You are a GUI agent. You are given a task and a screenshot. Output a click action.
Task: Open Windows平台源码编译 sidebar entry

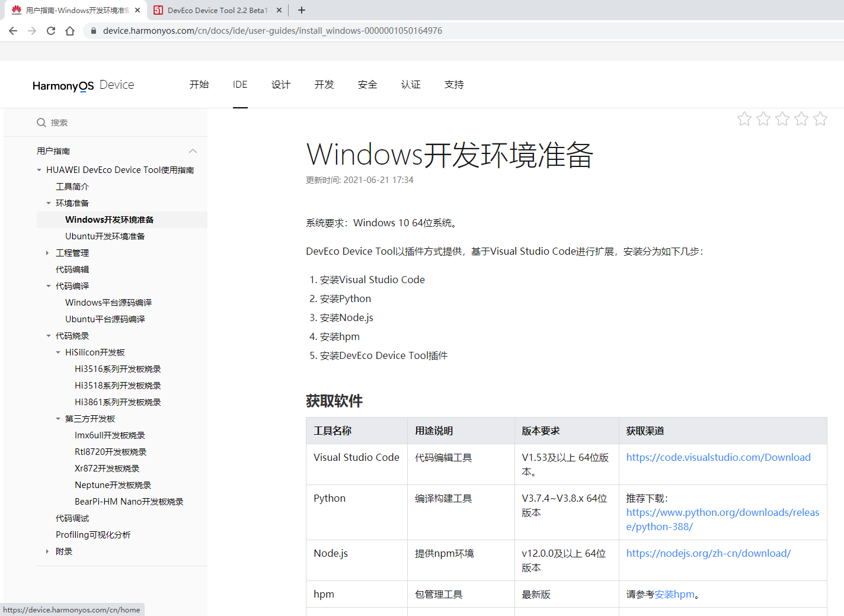click(x=108, y=303)
